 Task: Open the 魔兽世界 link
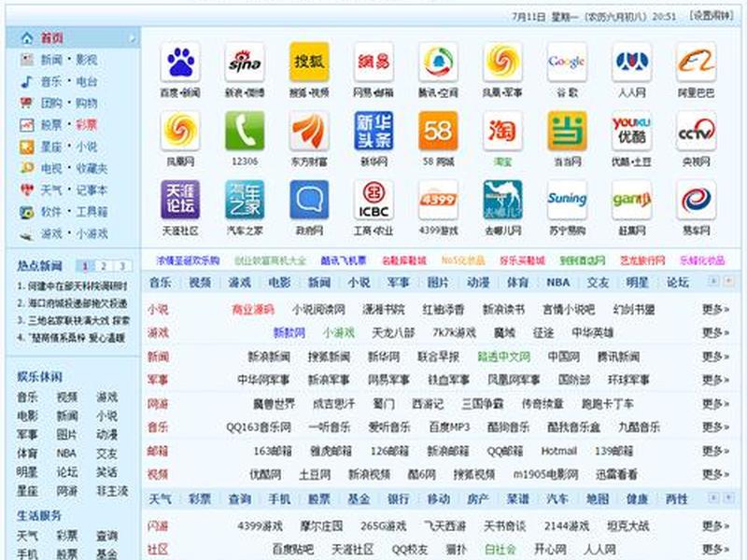[274, 404]
